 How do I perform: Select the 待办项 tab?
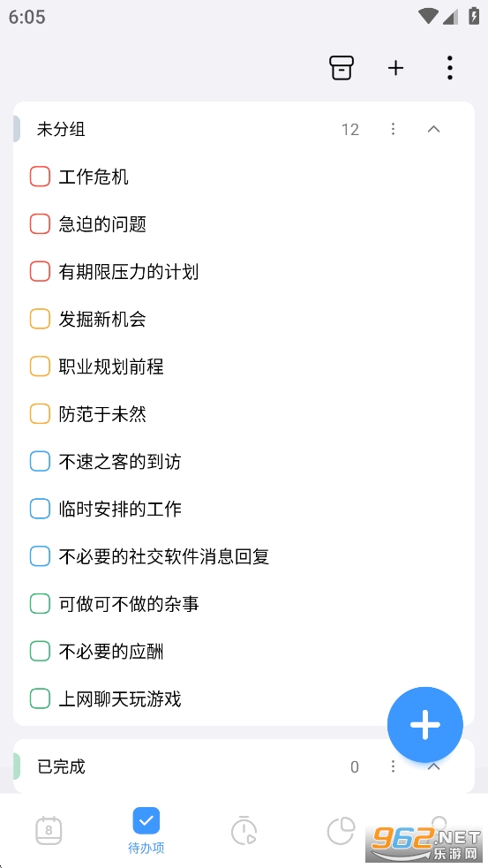(146, 830)
